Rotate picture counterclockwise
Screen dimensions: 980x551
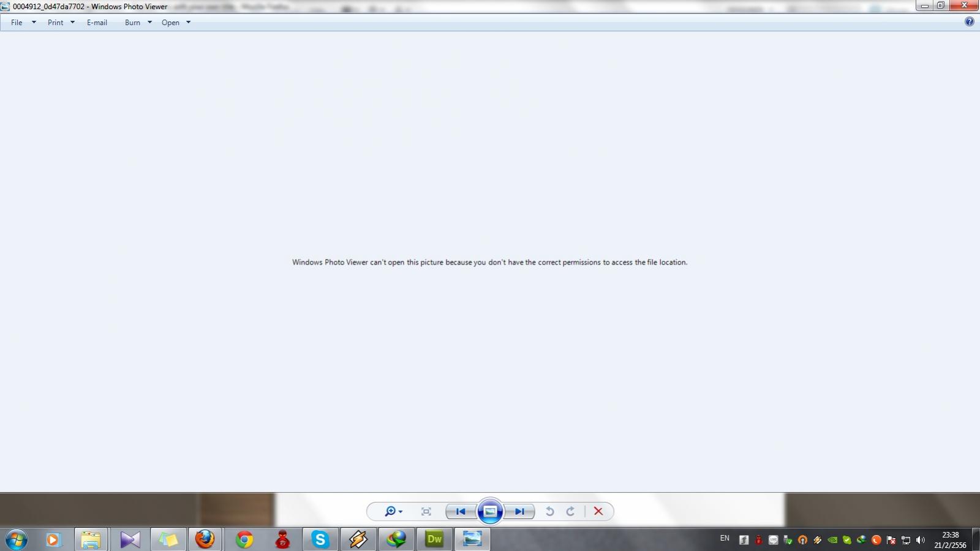(550, 511)
